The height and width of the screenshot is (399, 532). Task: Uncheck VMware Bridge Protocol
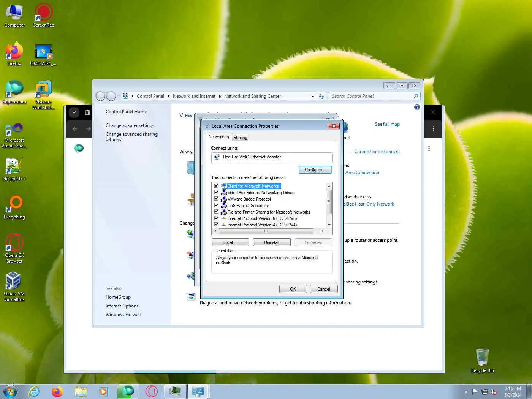coord(216,199)
